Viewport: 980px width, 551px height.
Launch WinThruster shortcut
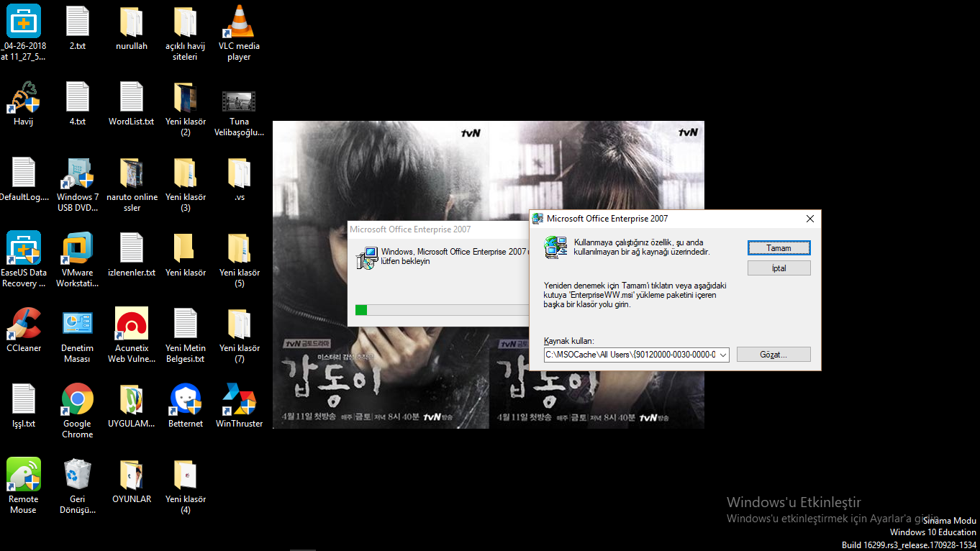coord(239,406)
